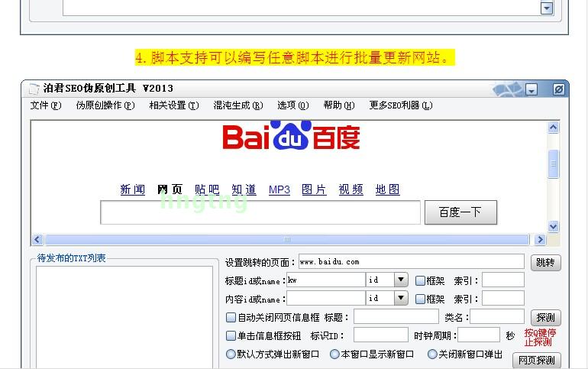588x369 pixels.
Task: Open the 混沌生成(R) menu
Action: (238, 105)
